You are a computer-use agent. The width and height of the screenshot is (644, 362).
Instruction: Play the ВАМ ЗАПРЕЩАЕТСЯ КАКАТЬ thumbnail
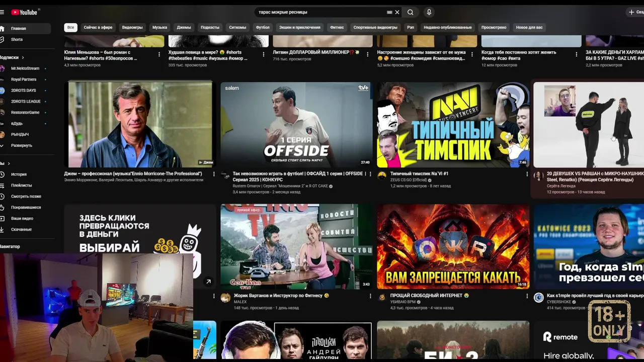[453, 246]
